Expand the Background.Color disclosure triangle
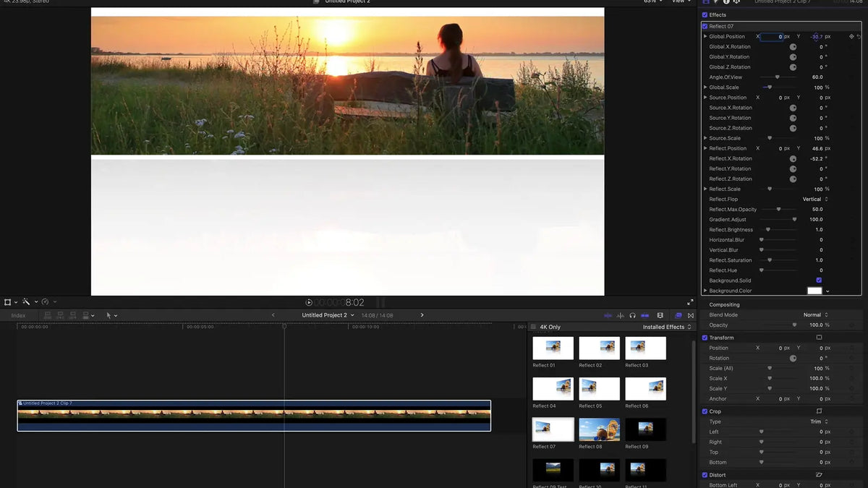Viewport: 868px width, 488px height. point(705,291)
